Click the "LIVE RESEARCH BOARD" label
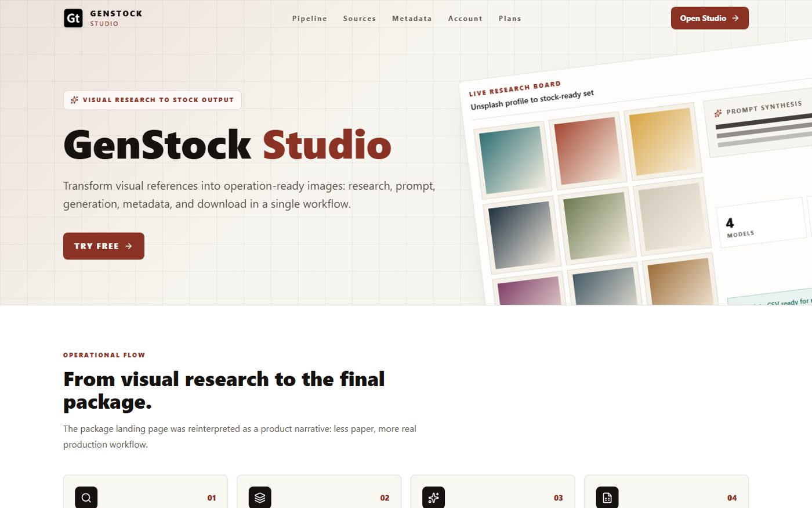The height and width of the screenshot is (508, 812). coord(514,89)
